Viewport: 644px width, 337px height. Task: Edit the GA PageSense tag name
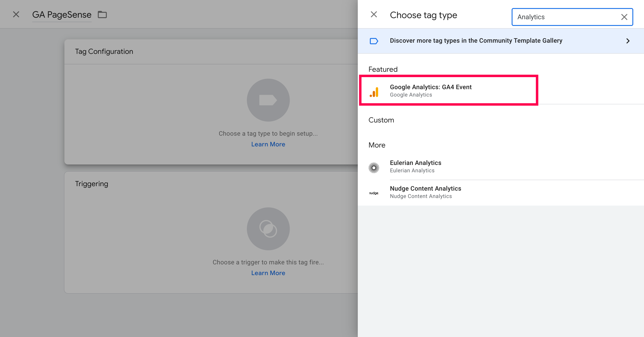[x=62, y=15]
